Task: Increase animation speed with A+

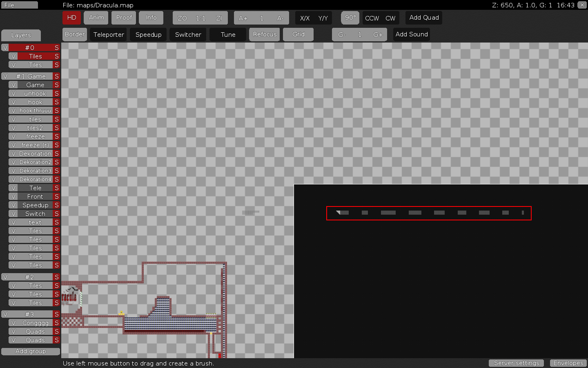Action: (x=243, y=18)
